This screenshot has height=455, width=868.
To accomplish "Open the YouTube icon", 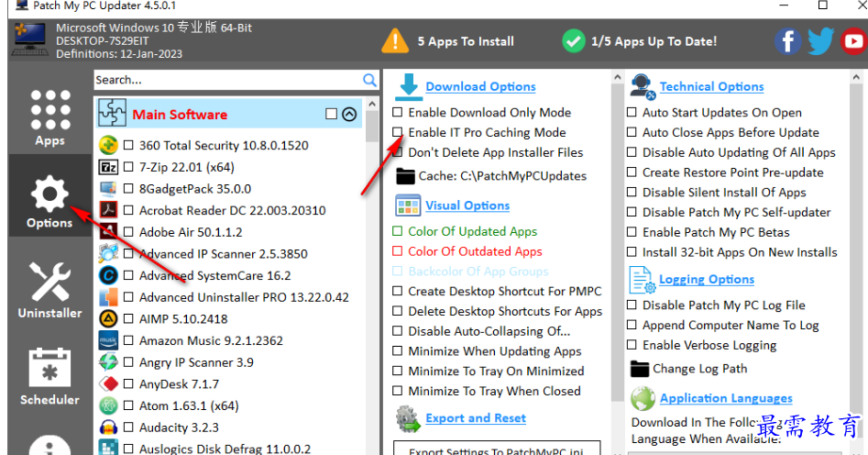I will [x=854, y=41].
